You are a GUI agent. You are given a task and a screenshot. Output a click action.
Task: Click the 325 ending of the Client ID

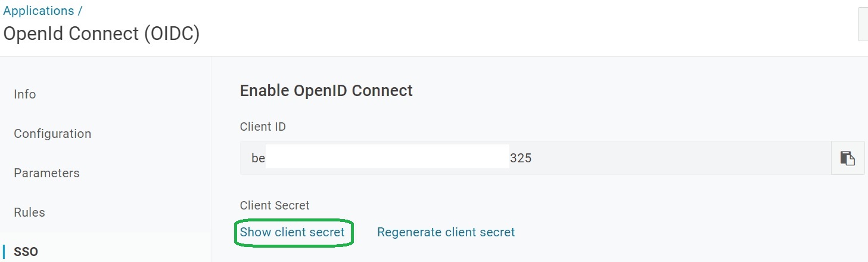(521, 159)
